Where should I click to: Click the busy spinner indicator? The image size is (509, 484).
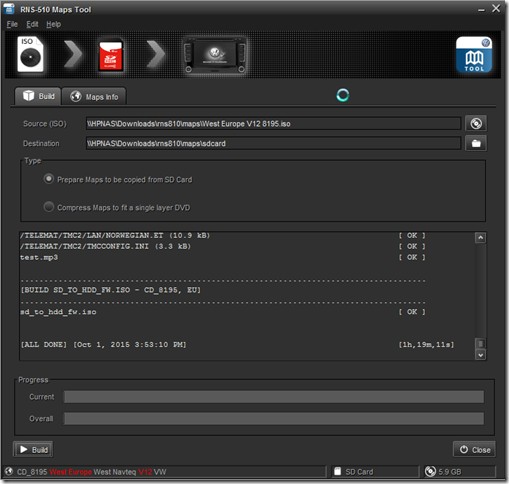(343, 95)
